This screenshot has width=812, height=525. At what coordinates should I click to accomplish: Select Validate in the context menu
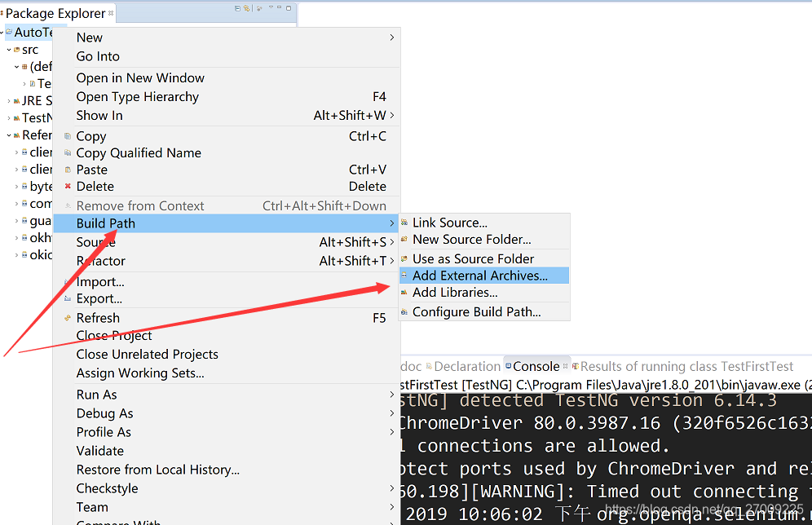point(227,451)
